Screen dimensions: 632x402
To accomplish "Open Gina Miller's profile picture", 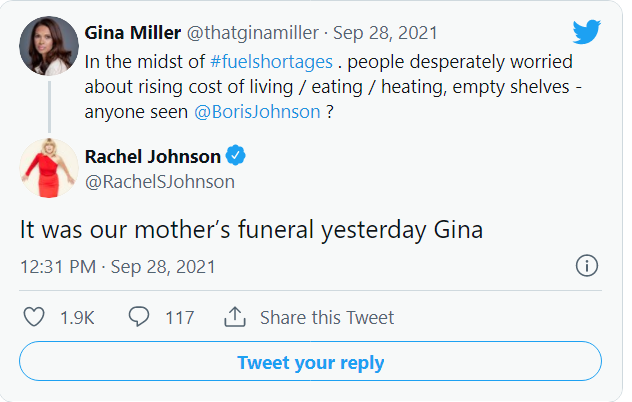I will (x=49, y=46).
